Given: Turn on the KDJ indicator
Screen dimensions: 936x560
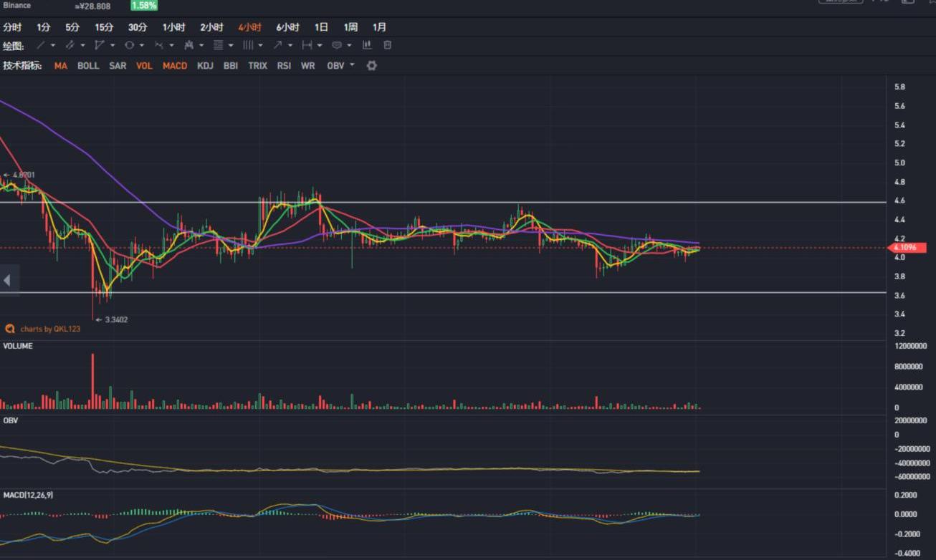Looking at the screenshot, I should coord(205,66).
